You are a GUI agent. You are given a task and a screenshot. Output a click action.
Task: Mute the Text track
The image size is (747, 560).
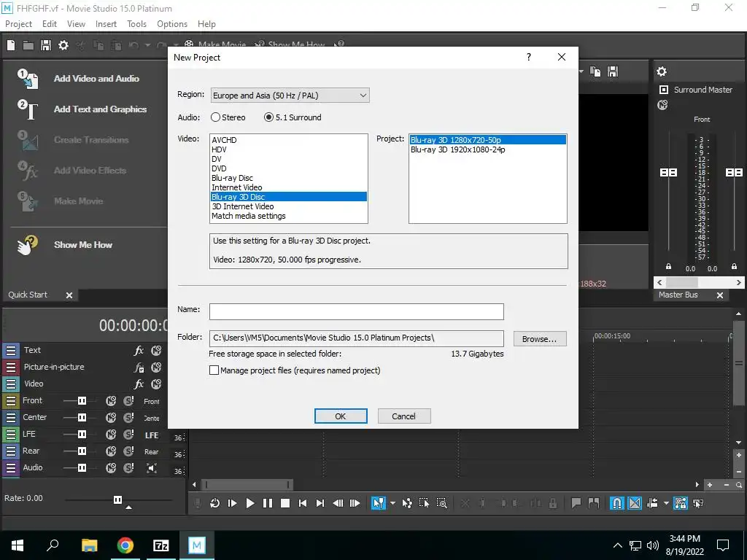156,351
